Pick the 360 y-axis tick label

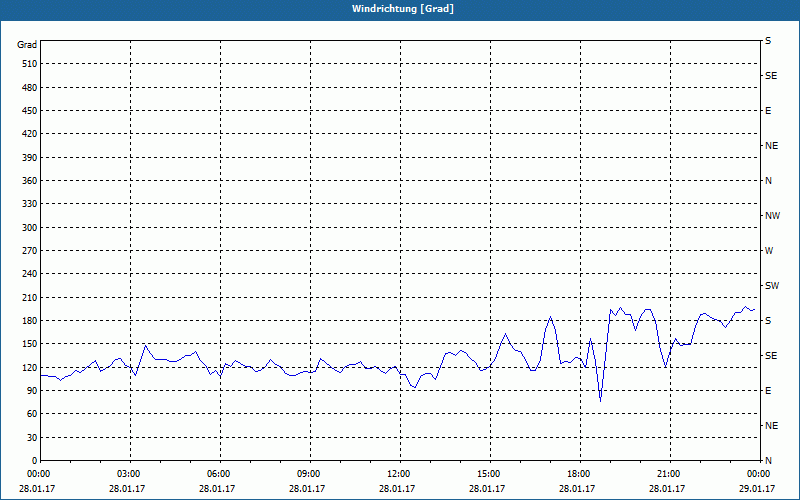pos(30,181)
